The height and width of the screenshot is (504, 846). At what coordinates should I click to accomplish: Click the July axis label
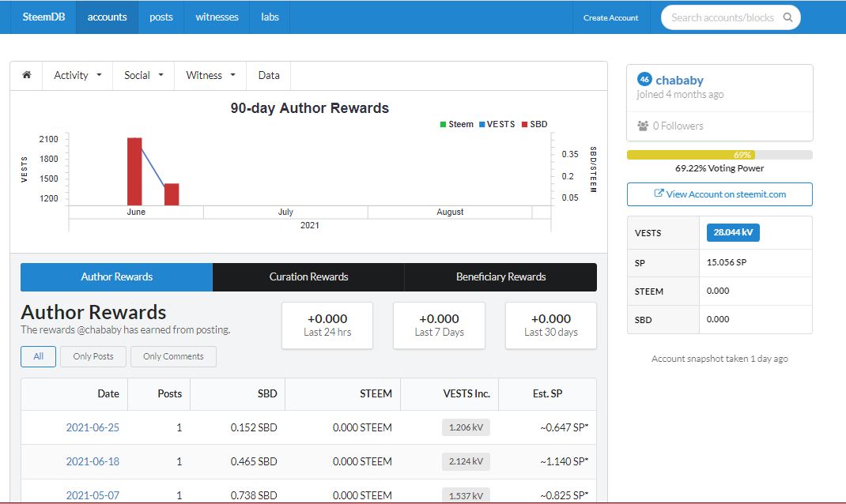[x=285, y=212]
